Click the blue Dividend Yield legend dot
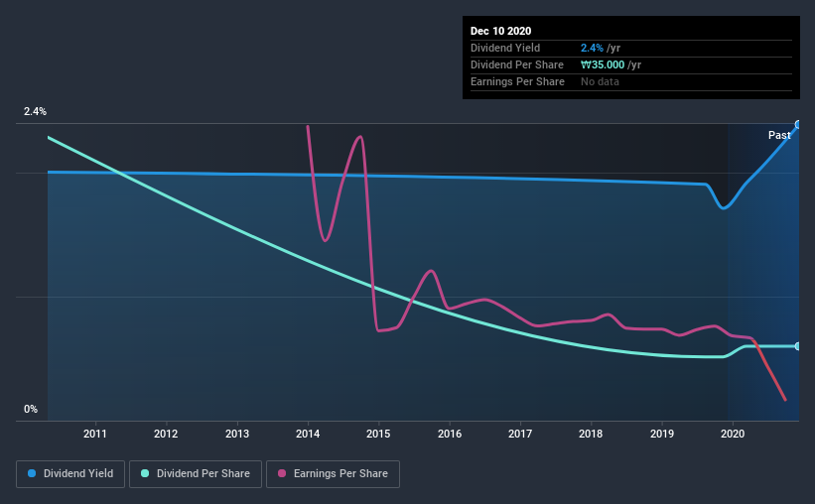This screenshot has width=815, height=504. [x=32, y=473]
